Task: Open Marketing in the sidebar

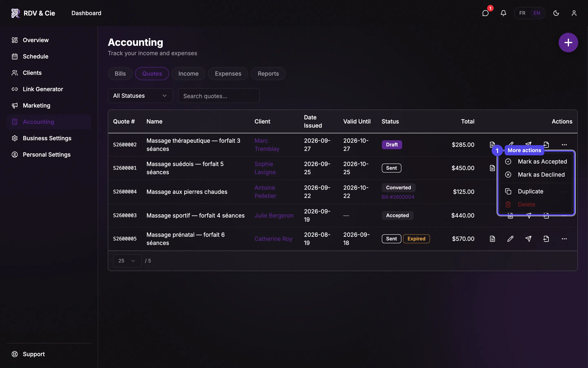Action: point(49,105)
